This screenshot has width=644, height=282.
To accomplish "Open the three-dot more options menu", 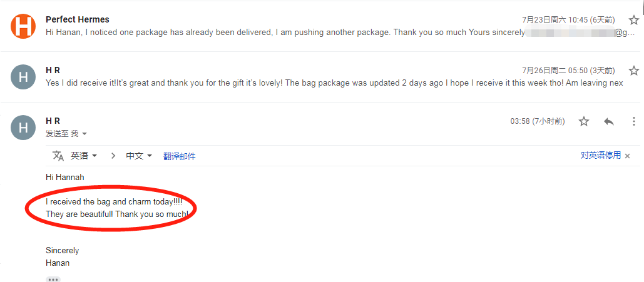I will pos(633,121).
